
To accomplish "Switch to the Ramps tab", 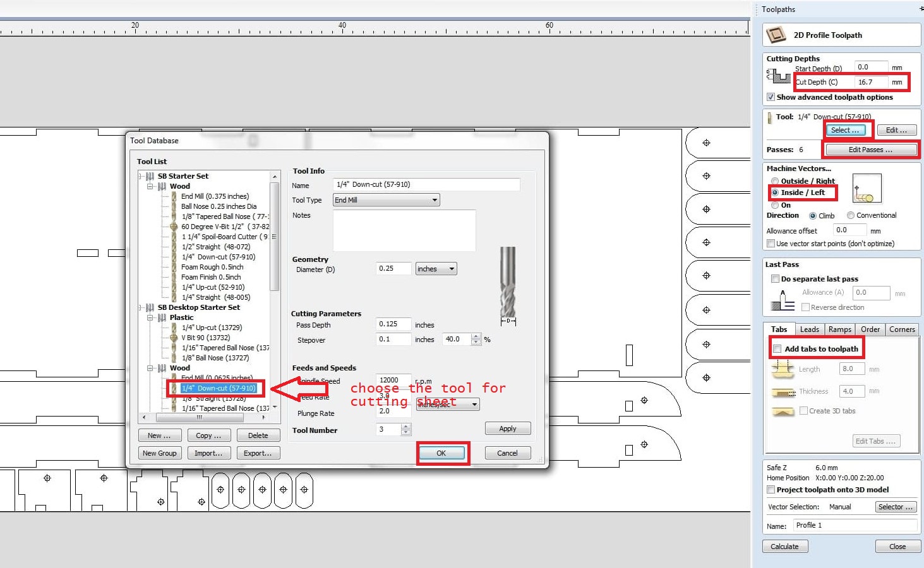I will 839,329.
